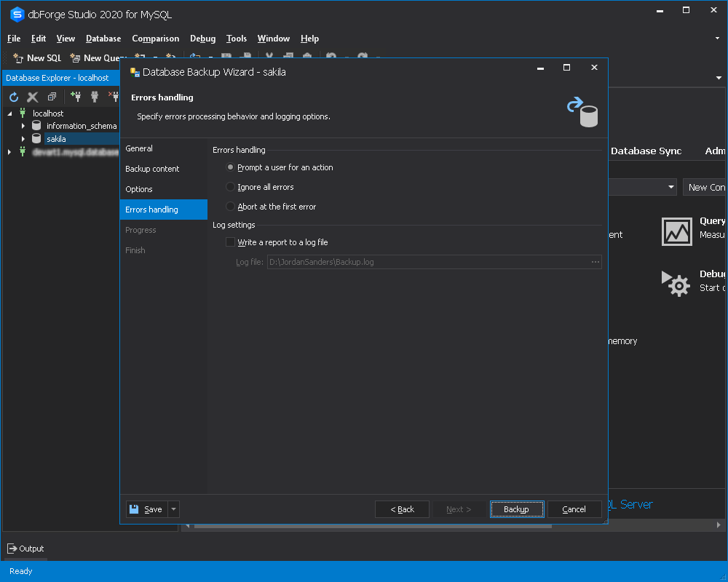Click the Log file path input field
728x582 pixels.
428,262
